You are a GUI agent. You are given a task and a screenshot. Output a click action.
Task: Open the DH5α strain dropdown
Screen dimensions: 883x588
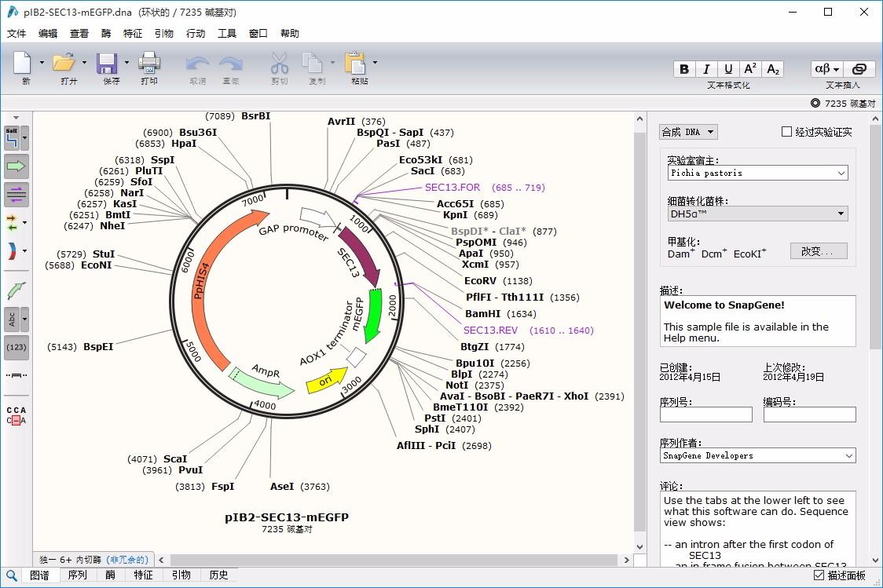coord(758,214)
